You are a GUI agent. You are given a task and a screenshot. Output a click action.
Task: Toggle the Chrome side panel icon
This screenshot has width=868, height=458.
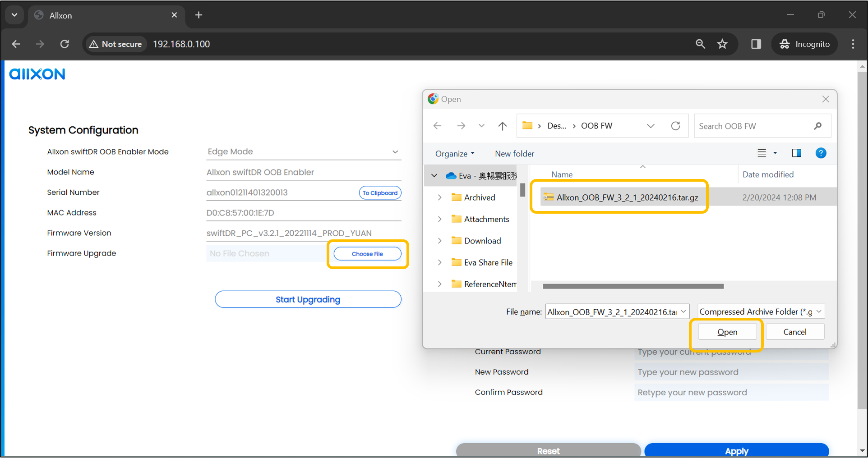tap(756, 44)
